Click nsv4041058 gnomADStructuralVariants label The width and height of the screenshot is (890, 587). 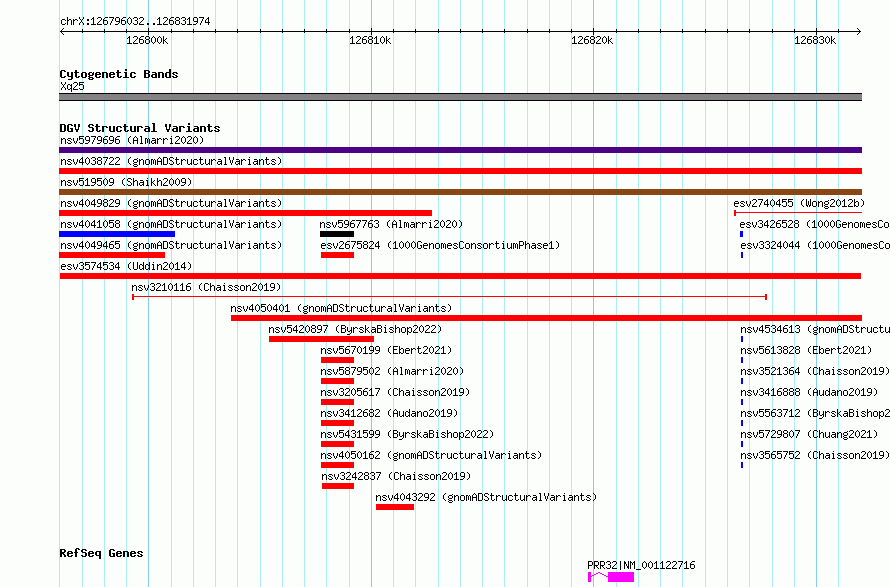tap(171, 224)
